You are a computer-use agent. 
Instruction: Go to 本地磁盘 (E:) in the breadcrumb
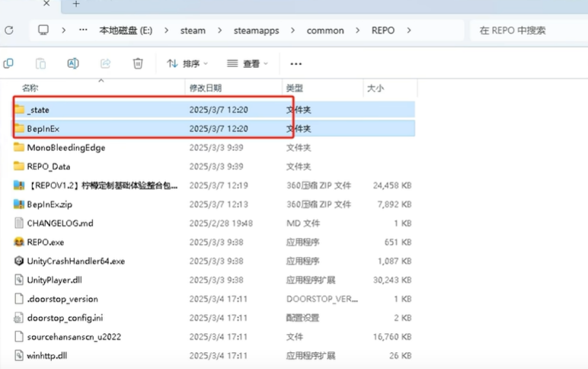[x=126, y=30]
